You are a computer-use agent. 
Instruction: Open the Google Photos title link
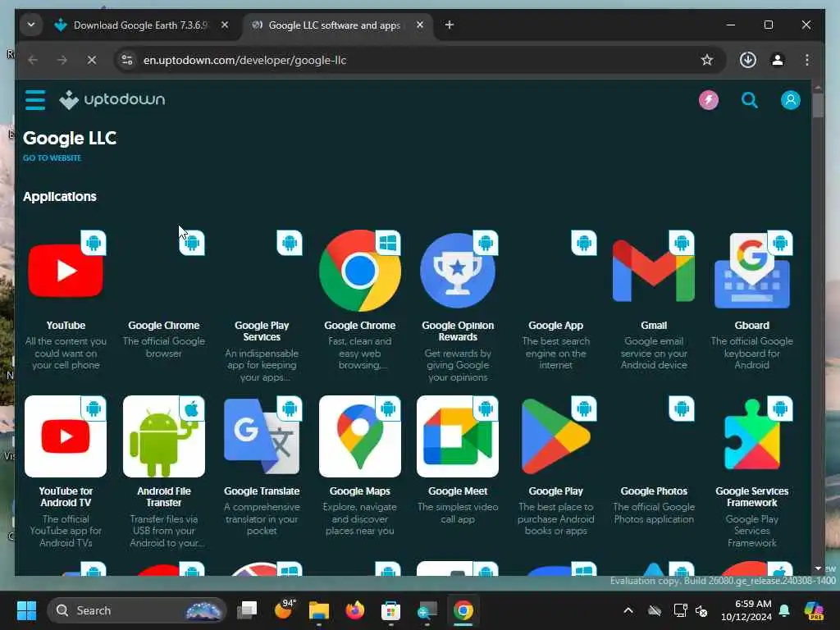(x=654, y=491)
